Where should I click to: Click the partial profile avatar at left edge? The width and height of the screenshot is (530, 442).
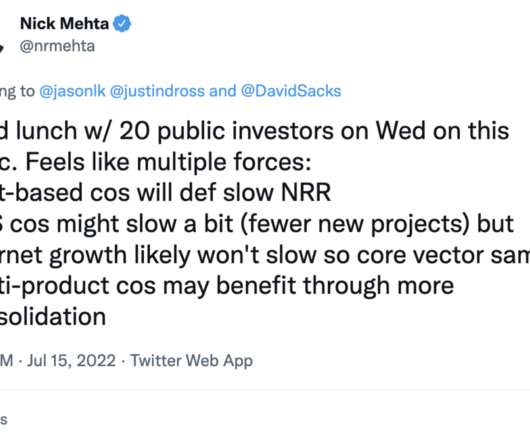(x=1, y=47)
